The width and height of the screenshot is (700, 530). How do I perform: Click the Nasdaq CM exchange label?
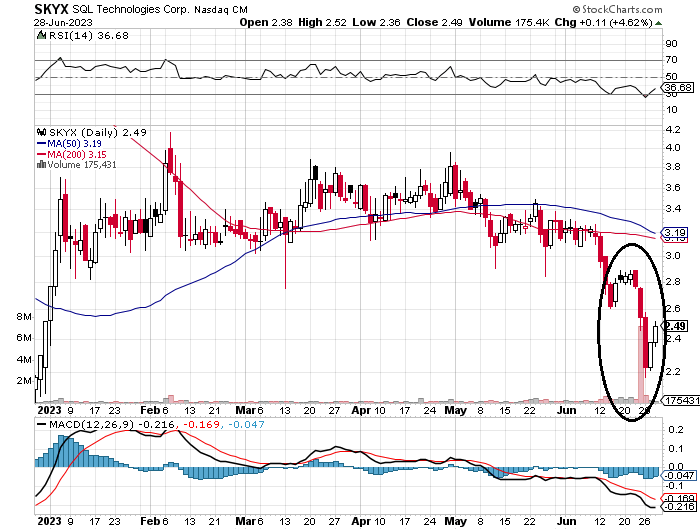(221, 9)
